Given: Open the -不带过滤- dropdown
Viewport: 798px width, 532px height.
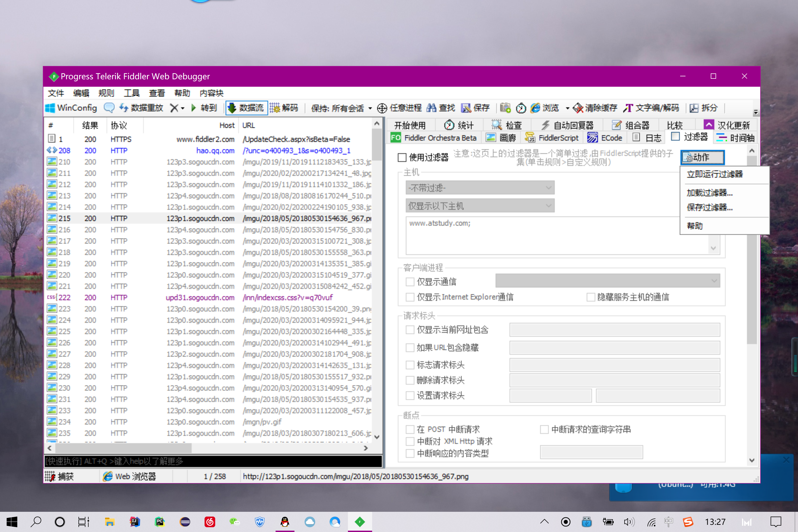Looking at the screenshot, I should pyautogui.click(x=480, y=187).
